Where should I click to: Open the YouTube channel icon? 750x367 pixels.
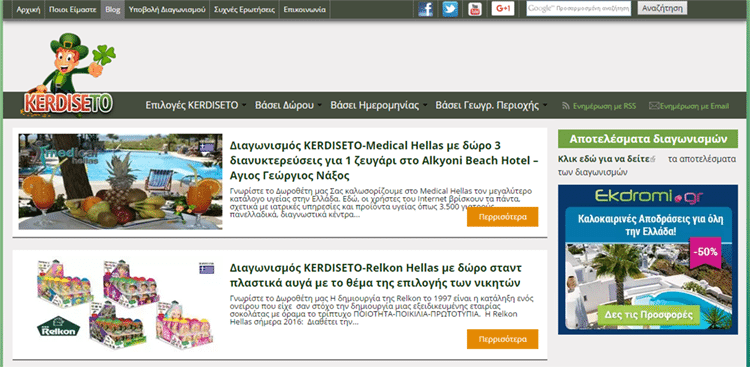point(475,9)
